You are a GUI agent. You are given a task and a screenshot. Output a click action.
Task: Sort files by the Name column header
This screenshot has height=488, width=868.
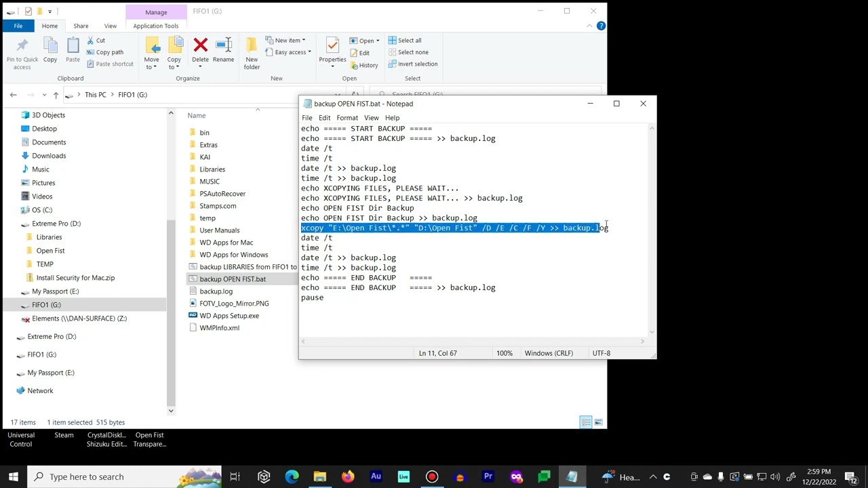point(196,116)
